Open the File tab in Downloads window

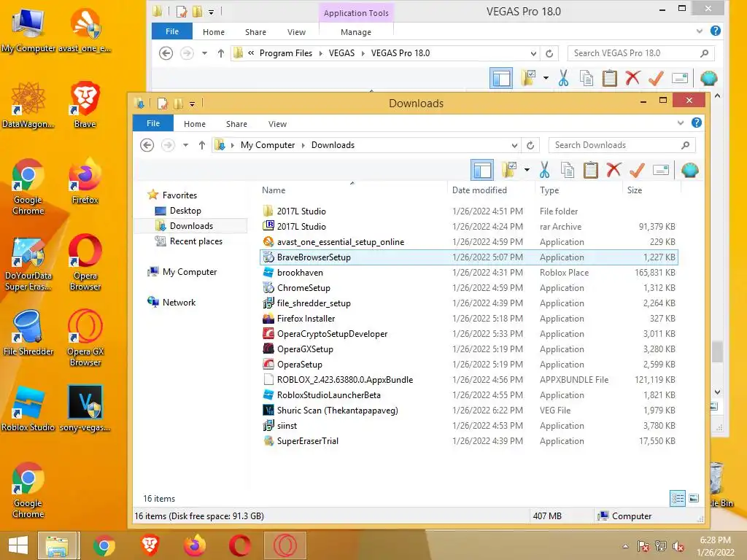(153, 123)
